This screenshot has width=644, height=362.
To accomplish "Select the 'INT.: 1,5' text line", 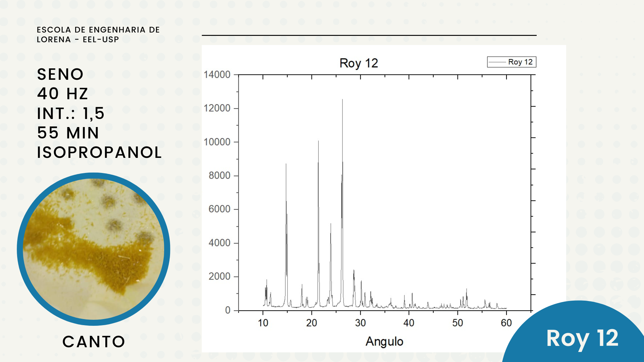I will click(x=71, y=113).
